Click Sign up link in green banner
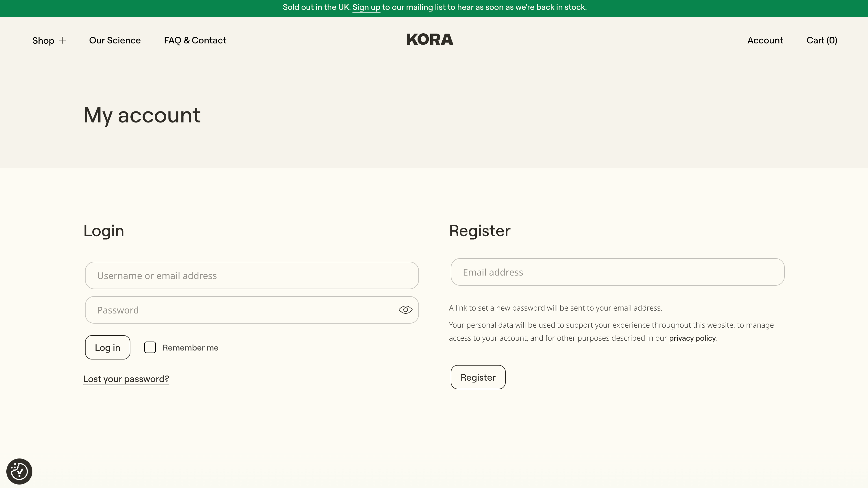The height and width of the screenshot is (488, 868). [x=366, y=8]
